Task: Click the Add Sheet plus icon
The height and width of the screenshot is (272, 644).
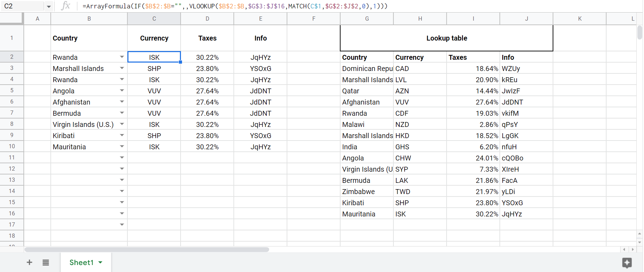Action: tap(29, 262)
